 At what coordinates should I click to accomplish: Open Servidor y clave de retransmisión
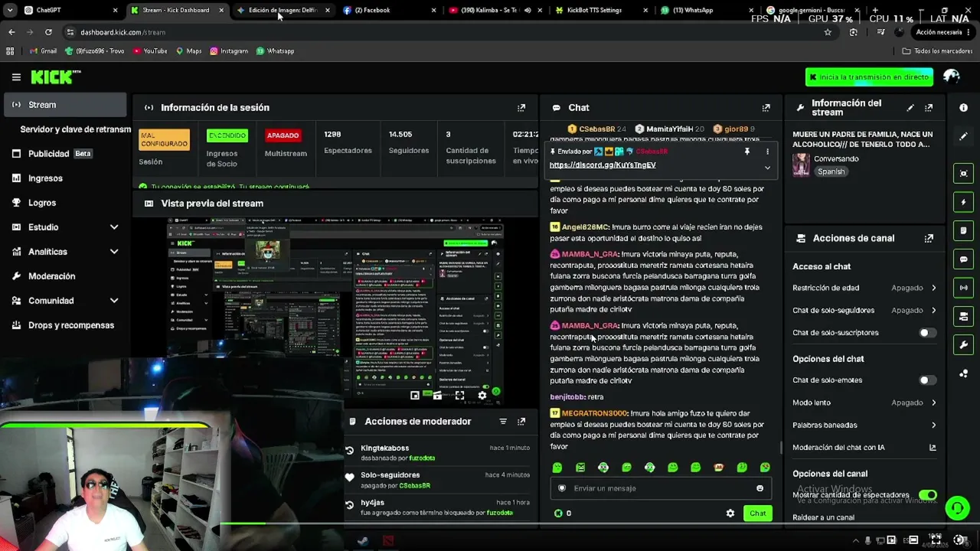pyautogui.click(x=75, y=129)
